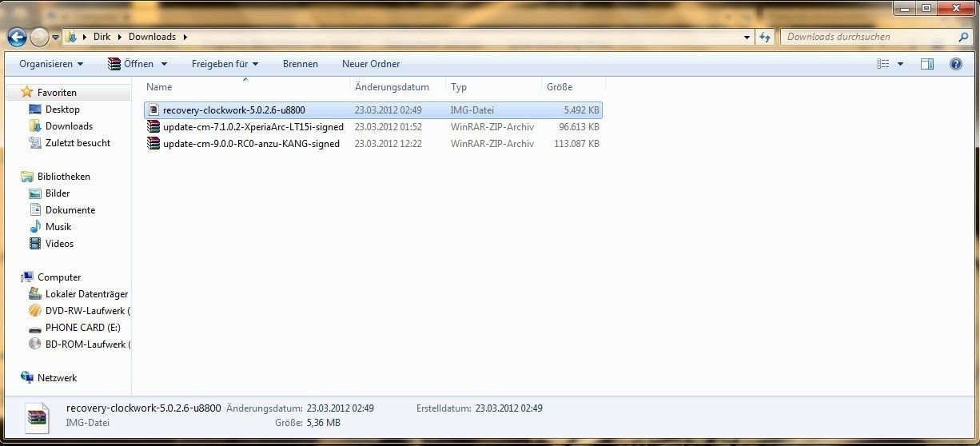Open the address bar history dropdown

747,37
